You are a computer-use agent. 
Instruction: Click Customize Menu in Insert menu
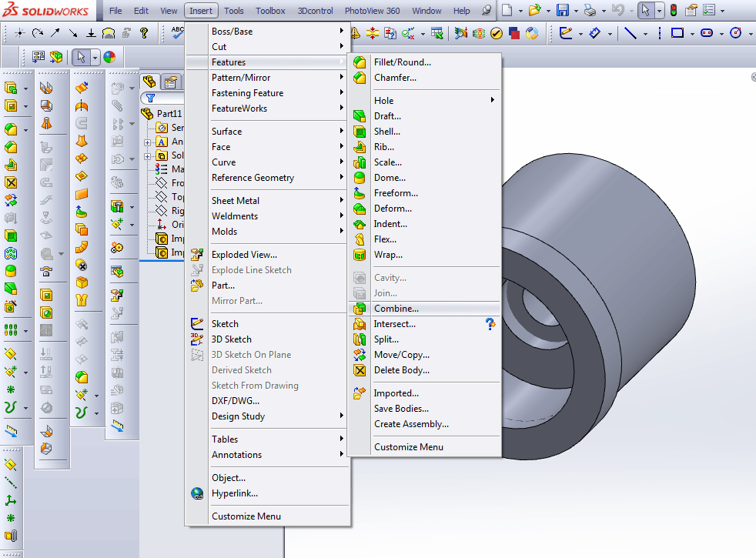[246, 516]
